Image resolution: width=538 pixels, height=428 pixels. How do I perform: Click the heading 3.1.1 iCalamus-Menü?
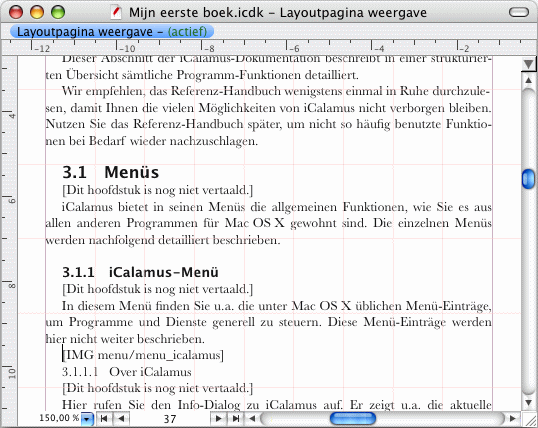click(140, 272)
